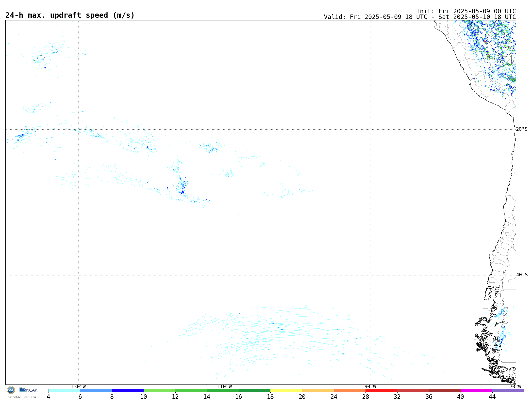Click the 40°S latitude label
532x400 pixels.
(522, 275)
